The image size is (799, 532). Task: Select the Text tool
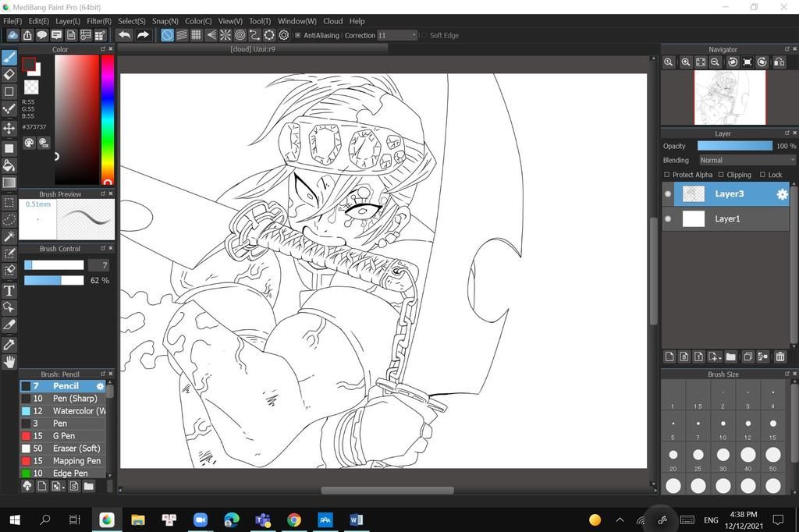point(9,290)
